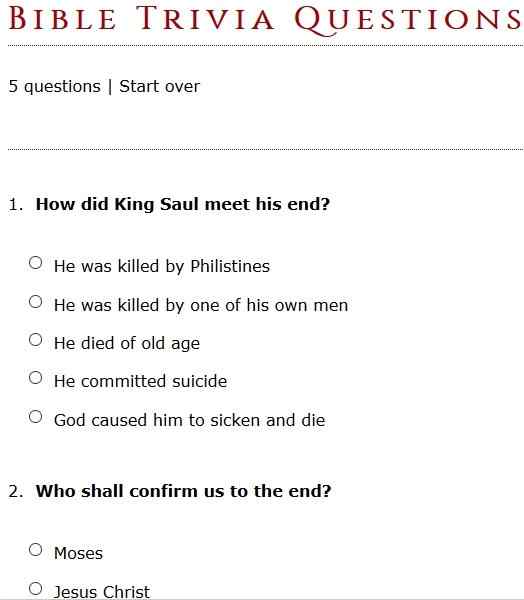The width and height of the screenshot is (524, 600).
Task: Click the 'He was killed by Philistines' label
Action: (x=162, y=266)
